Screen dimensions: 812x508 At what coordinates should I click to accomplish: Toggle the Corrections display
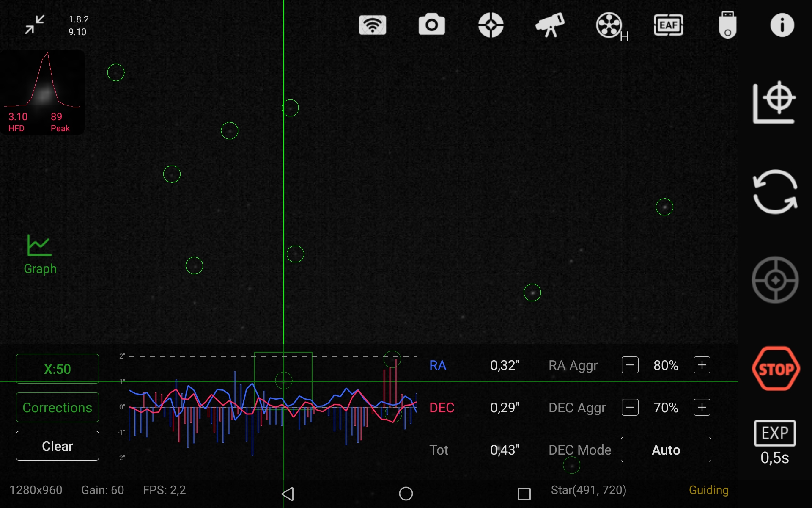point(58,407)
